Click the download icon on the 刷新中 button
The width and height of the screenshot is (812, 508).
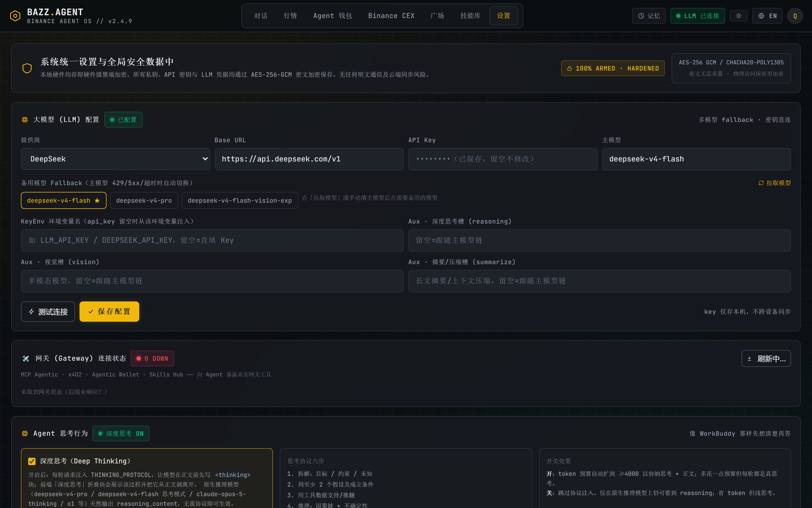pos(749,359)
